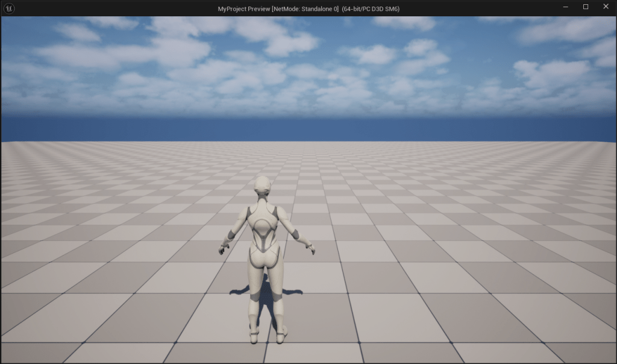This screenshot has height=364, width=617.
Task: Click the Unreal Engine logo in title bar
Action: click(9, 8)
